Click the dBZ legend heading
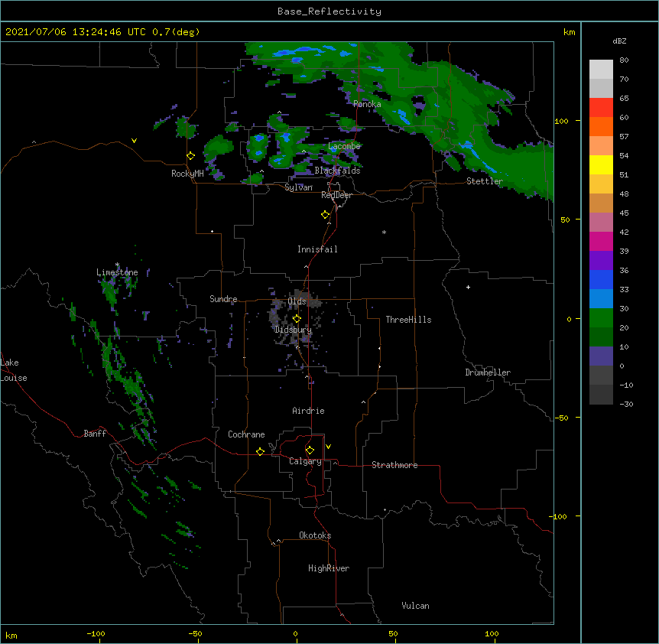 619,41
